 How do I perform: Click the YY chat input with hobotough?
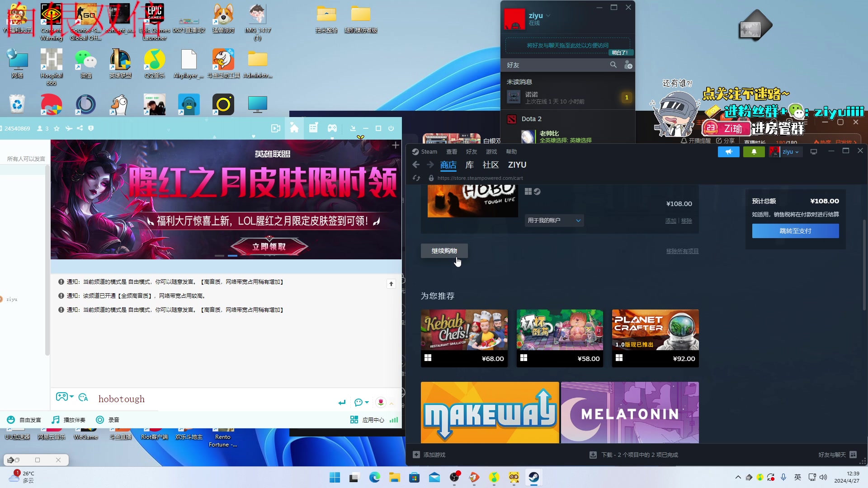(215, 399)
